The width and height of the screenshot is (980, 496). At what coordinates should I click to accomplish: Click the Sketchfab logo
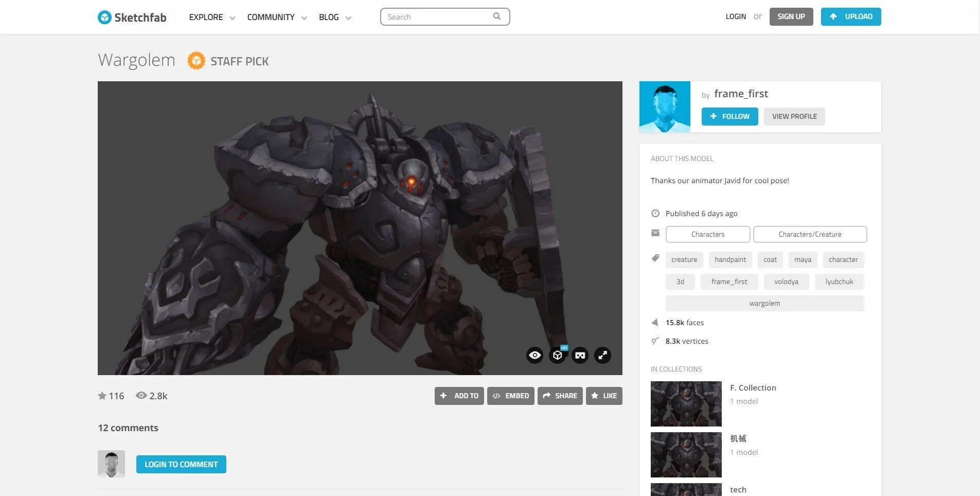pyautogui.click(x=132, y=17)
